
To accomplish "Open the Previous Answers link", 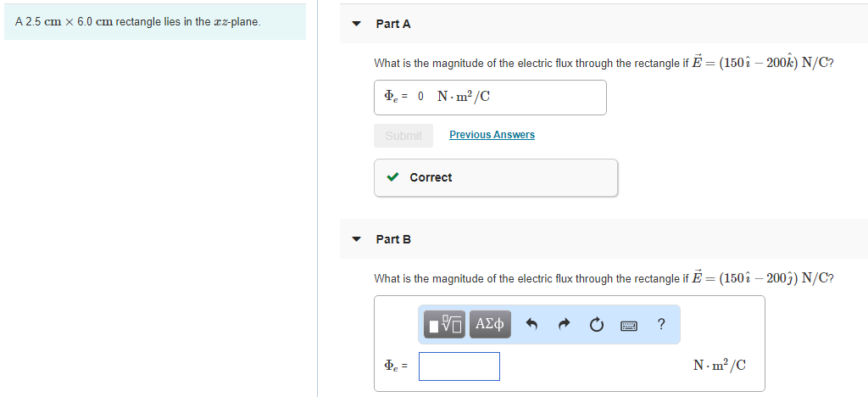I will coord(492,135).
